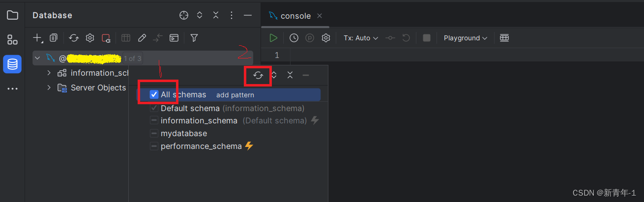Click the Database tool window sidebar icon
644x202 pixels.
point(12,64)
